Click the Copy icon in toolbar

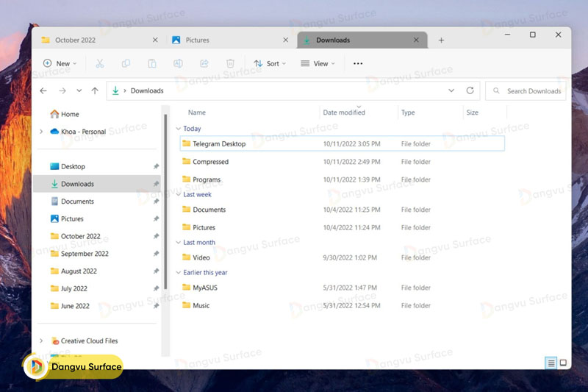pos(126,63)
